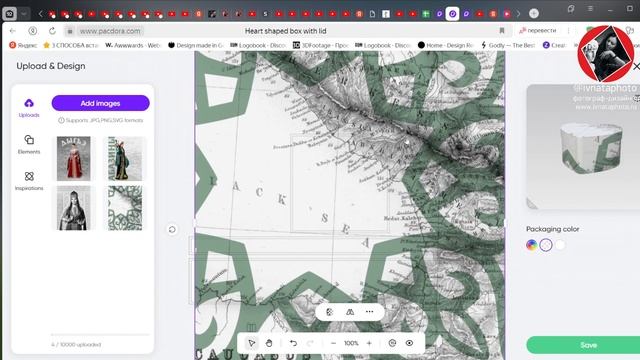Viewport: 640px width, 360px height.
Task: Zoom out with the minus button
Action: (333, 343)
